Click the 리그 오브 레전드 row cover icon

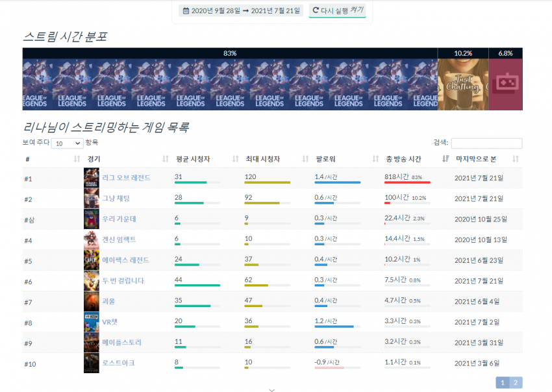[92, 178]
